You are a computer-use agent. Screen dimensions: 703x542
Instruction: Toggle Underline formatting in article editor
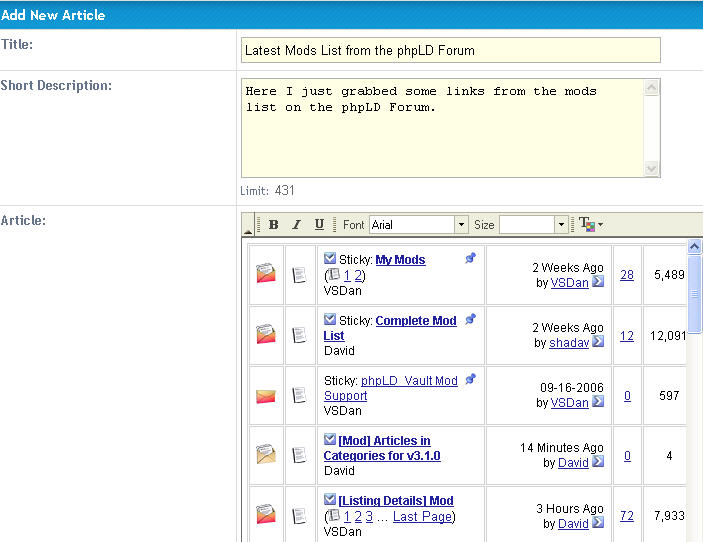pyautogui.click(x=319, y=225)
